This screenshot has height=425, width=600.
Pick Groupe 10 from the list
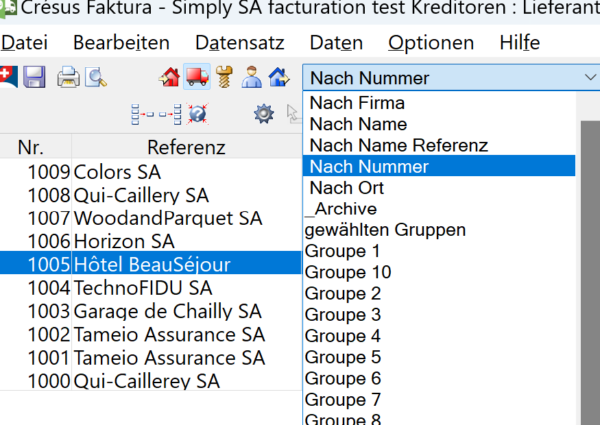coord(439,272)
